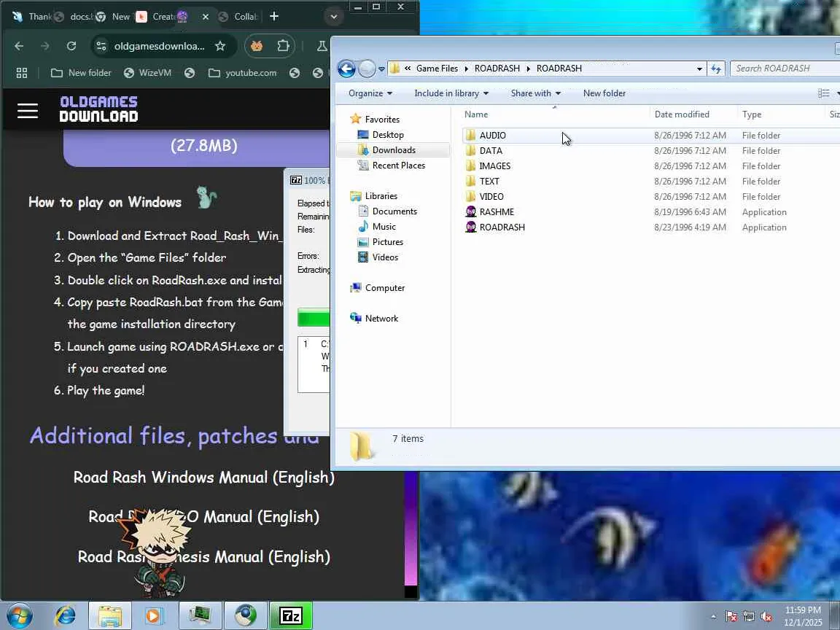Expand the address bar history dropdown
Image resolution: width=840 pixels, height=630 pixels.
tap(699, 69)
